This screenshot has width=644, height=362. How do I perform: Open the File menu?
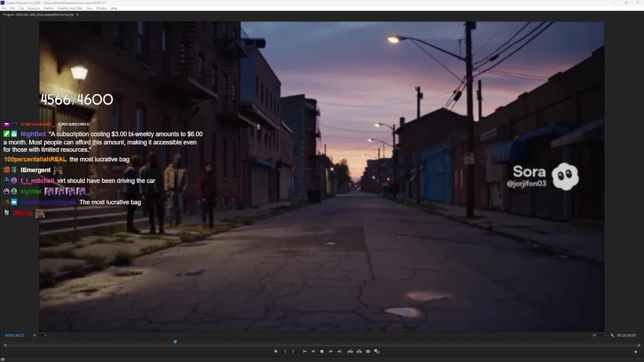pyautogui.click(x=4, y=8)
